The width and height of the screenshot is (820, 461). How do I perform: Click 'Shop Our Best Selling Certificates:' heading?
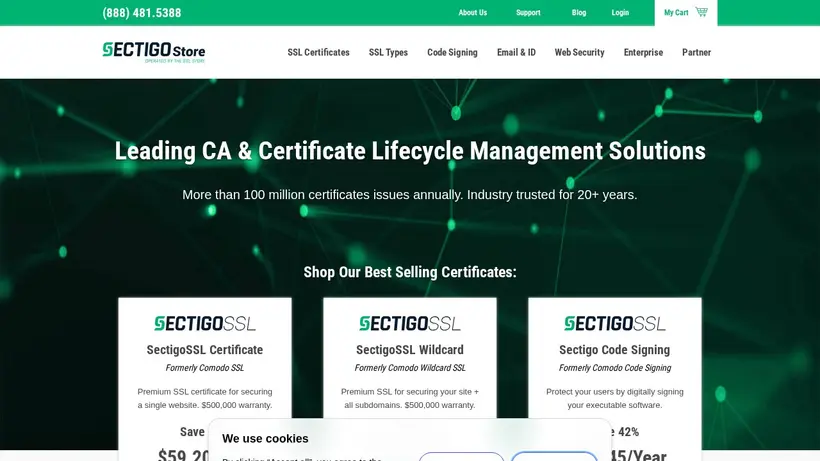pos(410,272)
